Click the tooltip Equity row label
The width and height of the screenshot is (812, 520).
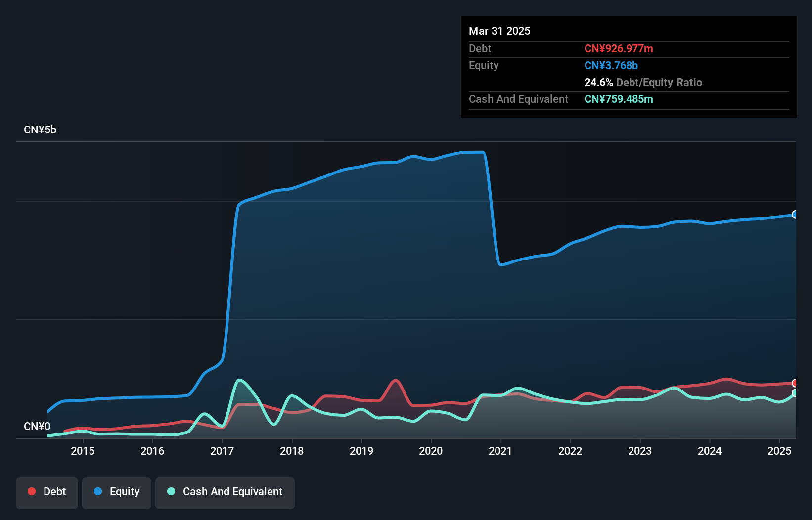pyautogui.click(x=484, y=65)
